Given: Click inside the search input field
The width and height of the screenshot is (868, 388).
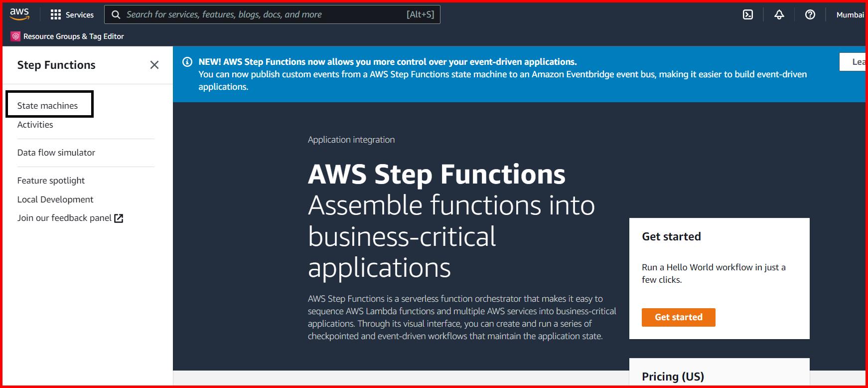Looking at the screenshot, I should pos(274,14).
